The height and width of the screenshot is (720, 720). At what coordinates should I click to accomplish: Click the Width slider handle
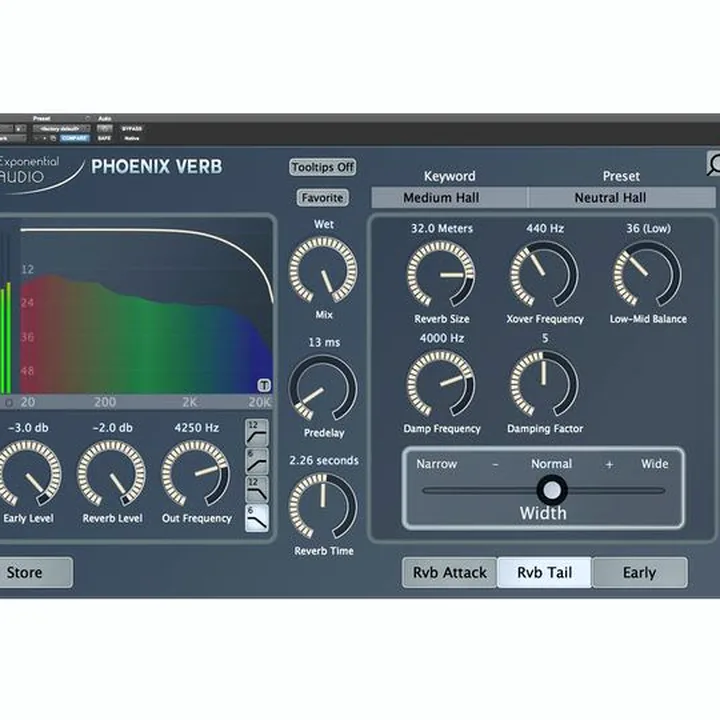[552, 490]
